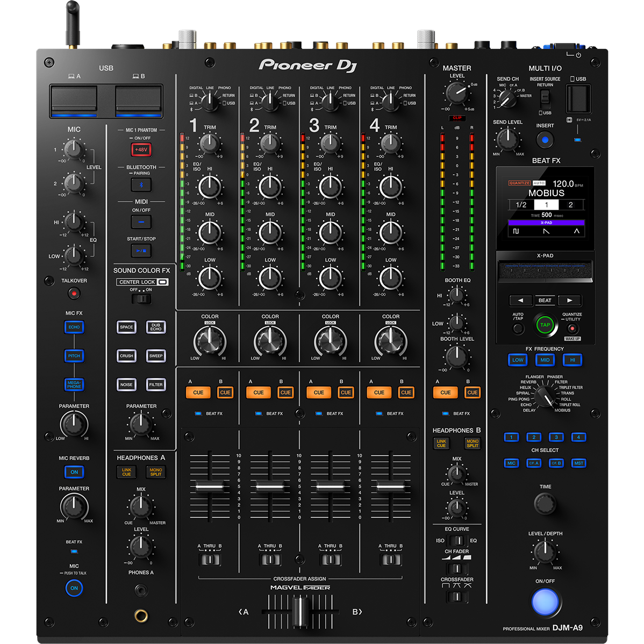Click channel 4 input selector knob

pos(391,101)
